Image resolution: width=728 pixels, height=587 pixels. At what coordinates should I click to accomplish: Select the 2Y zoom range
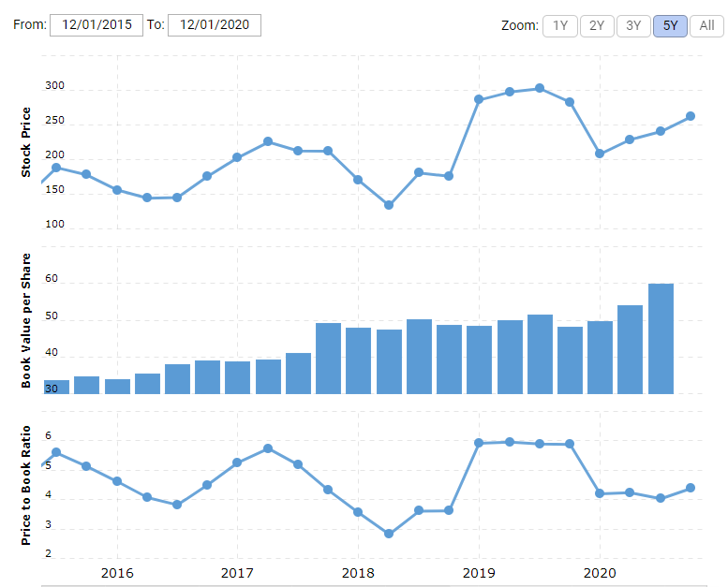tap(596, 25)
